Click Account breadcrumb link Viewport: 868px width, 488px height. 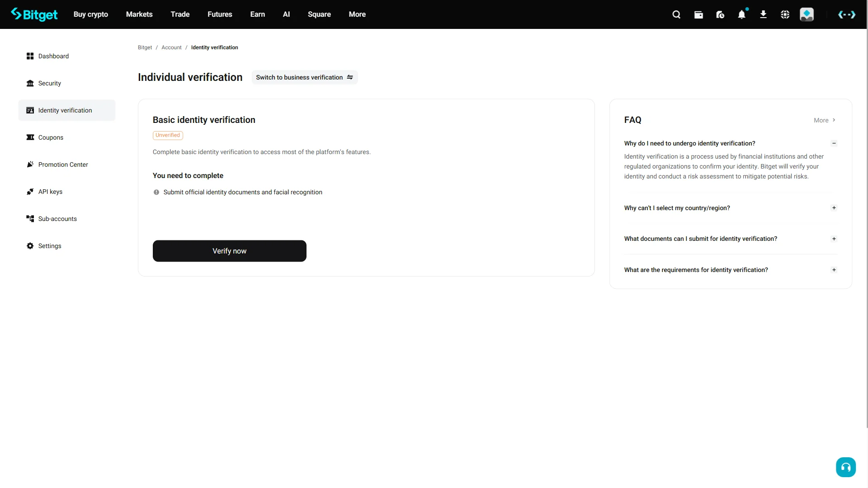click(171, 47)
